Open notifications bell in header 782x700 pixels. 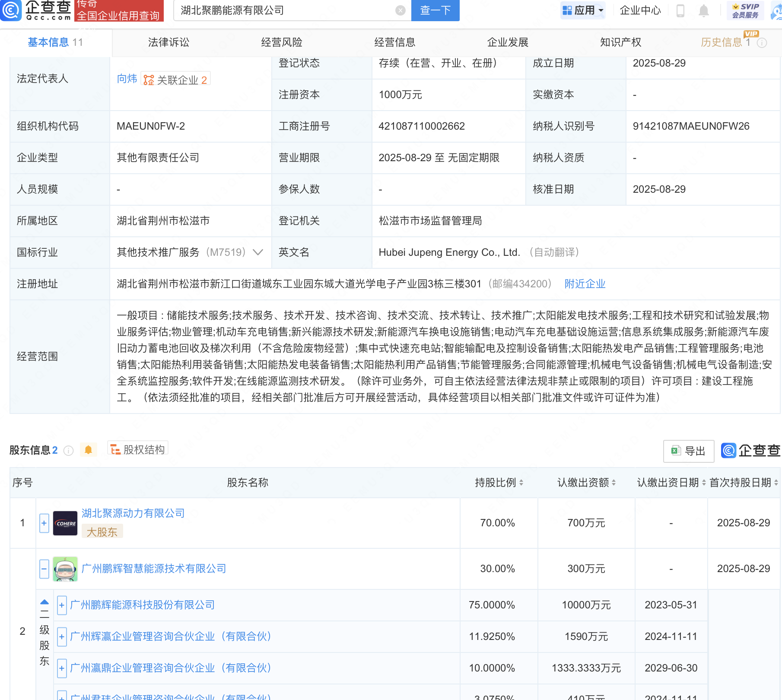point(704,10)
